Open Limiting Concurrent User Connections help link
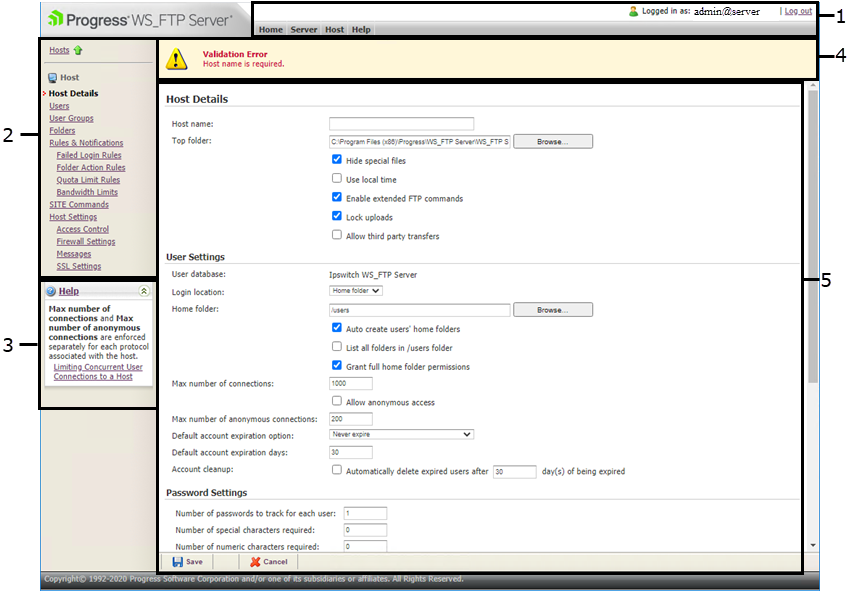Image resolution: width=854 pixels, height=591 pixels. tap(98, 372)
